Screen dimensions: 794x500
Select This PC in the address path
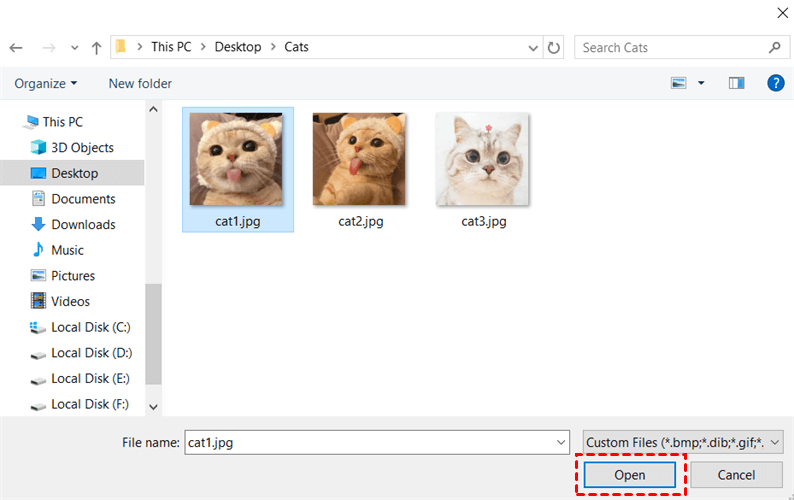click(171, 47)
